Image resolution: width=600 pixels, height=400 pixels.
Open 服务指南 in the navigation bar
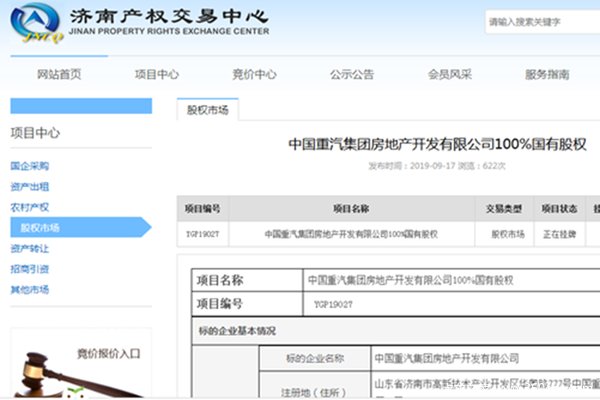coord(547,74)
